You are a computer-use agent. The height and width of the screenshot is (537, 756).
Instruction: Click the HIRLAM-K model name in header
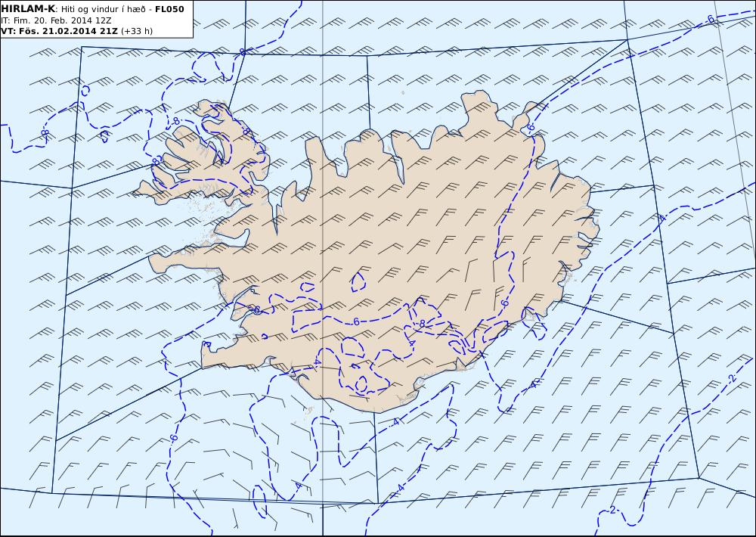click(28, 9)
